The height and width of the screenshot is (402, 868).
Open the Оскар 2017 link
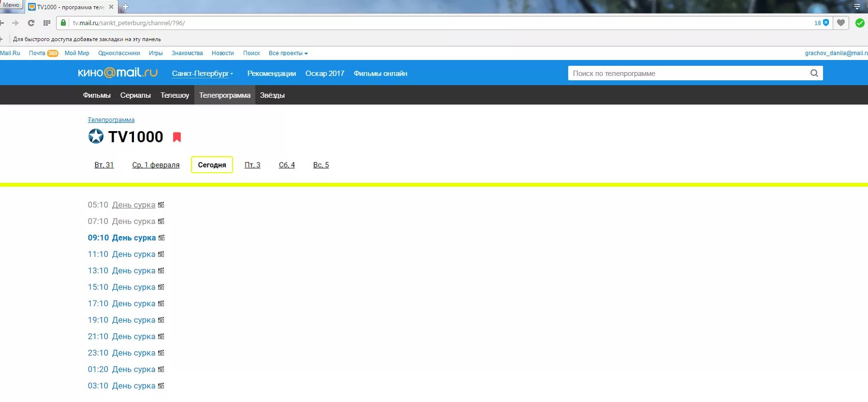(325, 74)
